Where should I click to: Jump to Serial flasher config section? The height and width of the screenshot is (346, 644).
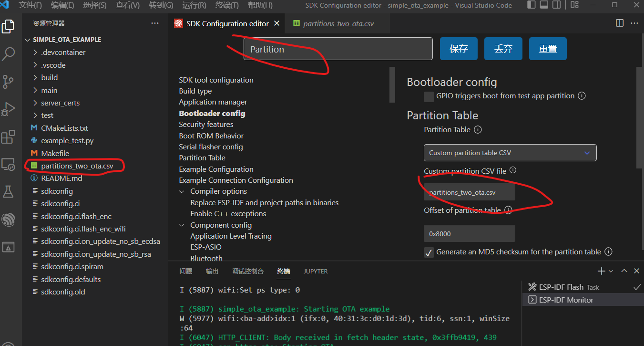[211, 147]
